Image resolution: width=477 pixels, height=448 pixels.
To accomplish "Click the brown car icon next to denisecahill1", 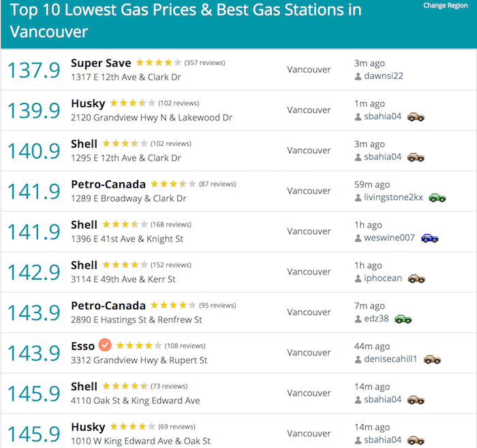I will (432, 359).
